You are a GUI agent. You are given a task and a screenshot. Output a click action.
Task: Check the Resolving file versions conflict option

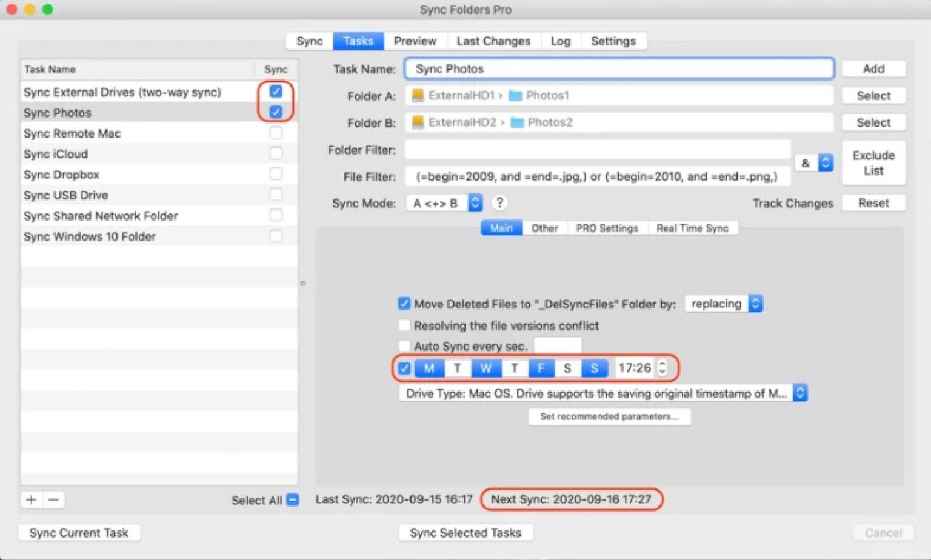coord(404,325)
